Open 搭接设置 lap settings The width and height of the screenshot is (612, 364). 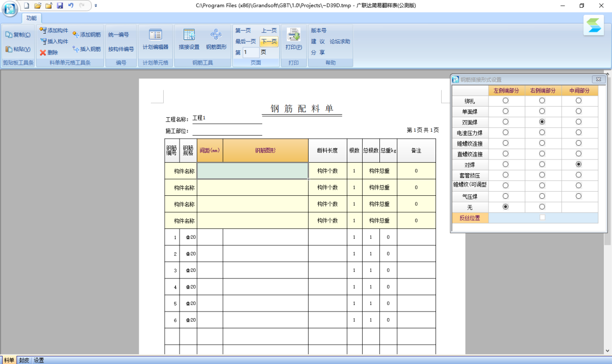189,41
